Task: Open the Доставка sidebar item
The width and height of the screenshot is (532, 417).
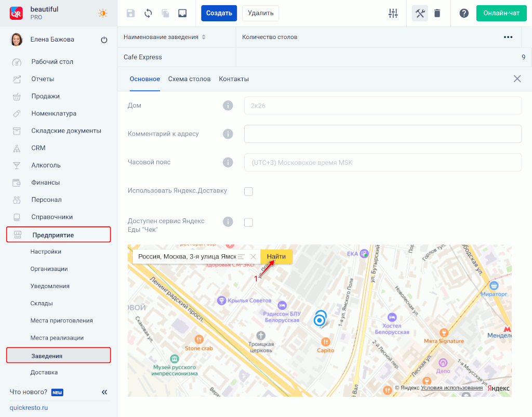Action: (44, 372)
